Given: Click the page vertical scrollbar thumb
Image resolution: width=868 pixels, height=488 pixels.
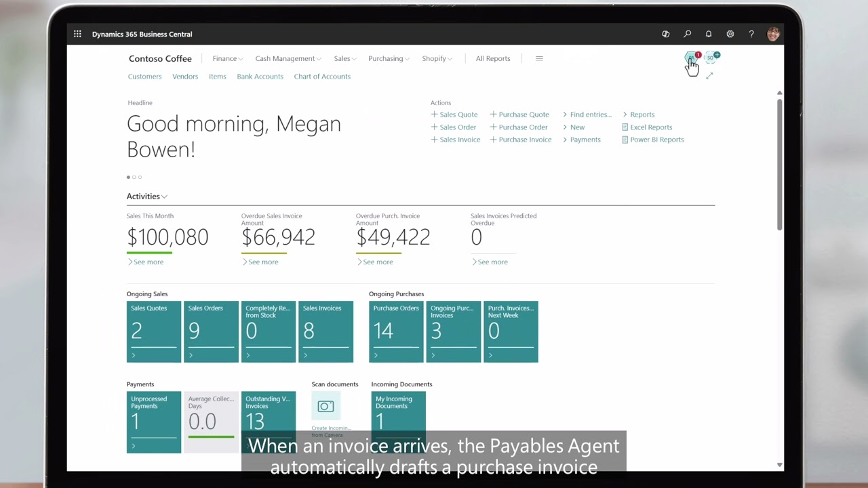Looking at the screenshot, I should [780, 164].
